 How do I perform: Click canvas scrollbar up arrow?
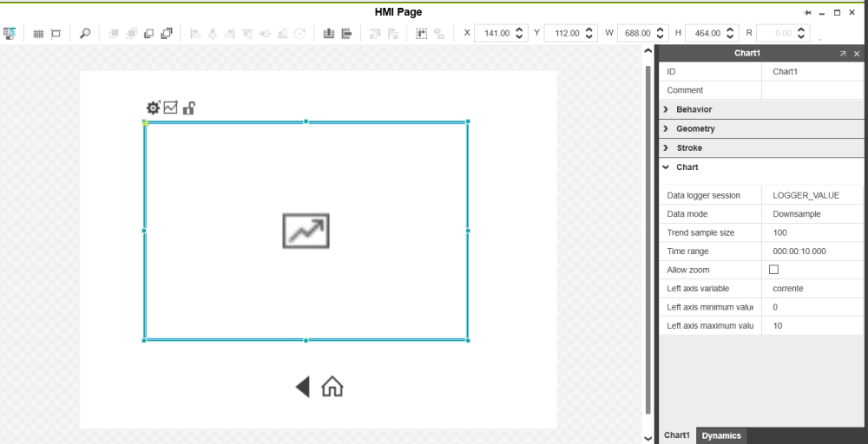pyautogui.click(x=648, y=51)
